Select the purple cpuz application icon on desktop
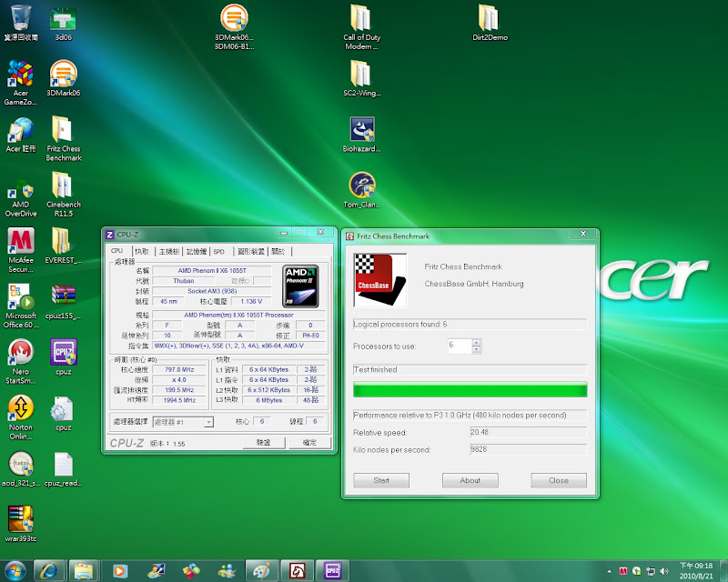Viewport: 728px width, 582px height. (64, 356)
